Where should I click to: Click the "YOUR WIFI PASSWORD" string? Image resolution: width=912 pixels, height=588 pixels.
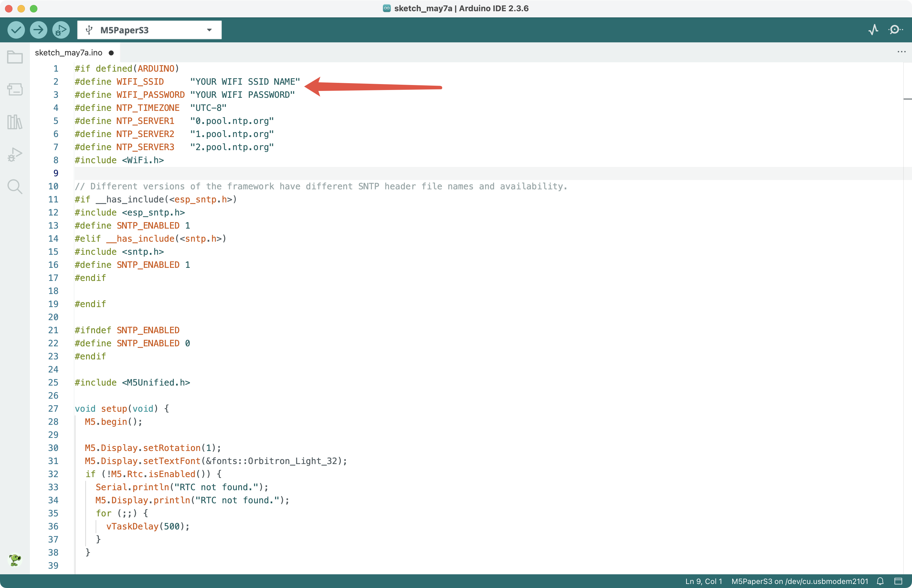[x=242, y=95]
